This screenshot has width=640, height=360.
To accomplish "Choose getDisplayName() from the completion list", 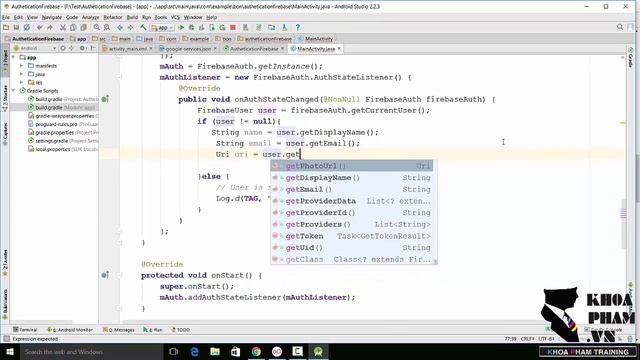I will pyautogui.click(x=352, y=178).
